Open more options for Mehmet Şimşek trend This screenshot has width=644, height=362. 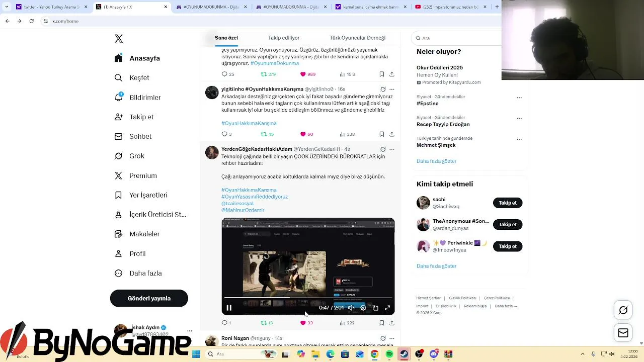[519, 139]
